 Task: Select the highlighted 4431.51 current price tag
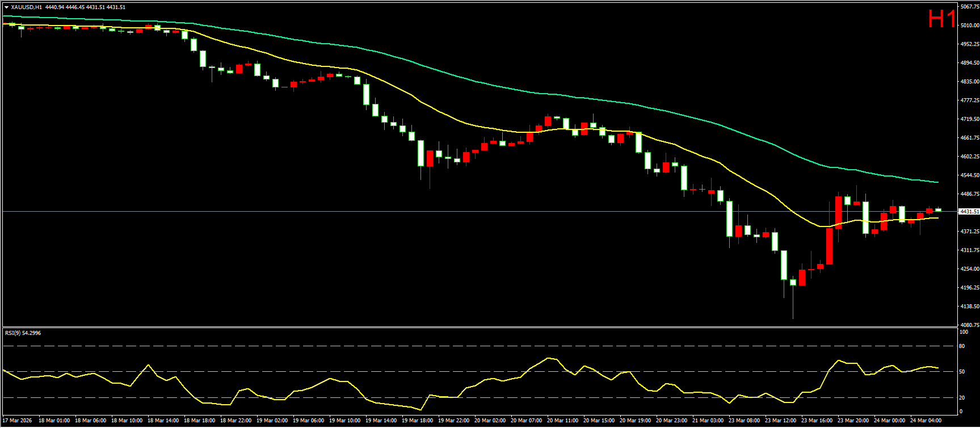click(x=969, y=211)
